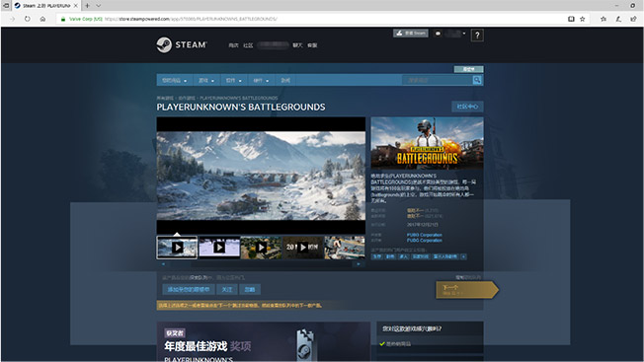Click the Steam logo in the header

pos(181,44)
